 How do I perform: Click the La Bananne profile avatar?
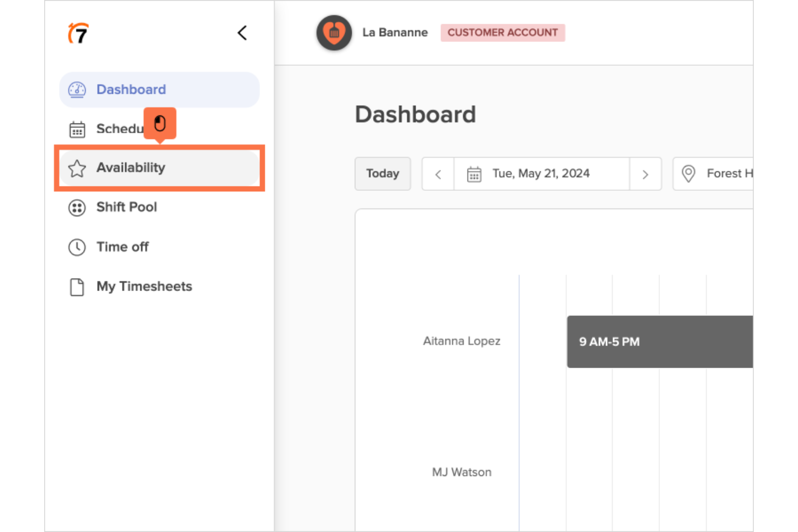click(334, 32)
